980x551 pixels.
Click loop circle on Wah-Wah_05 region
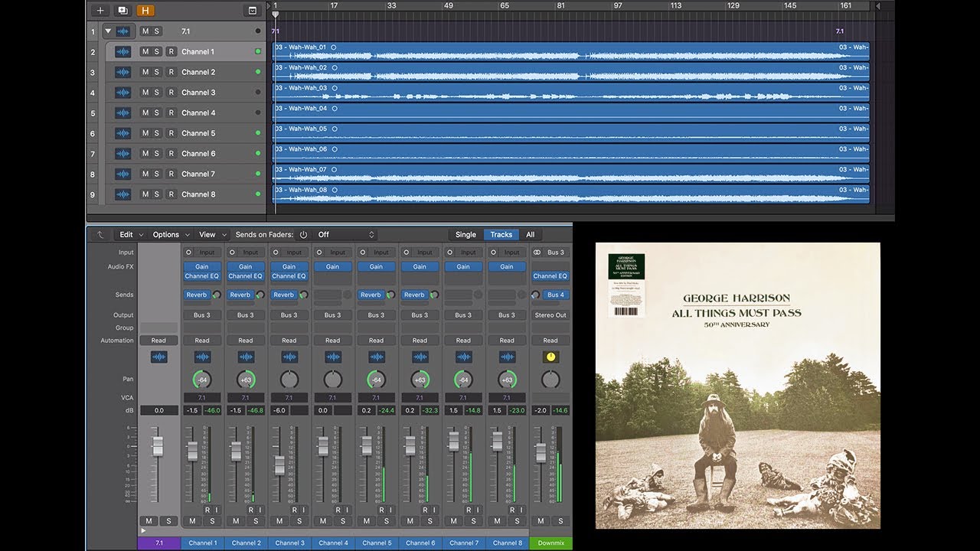334,129
